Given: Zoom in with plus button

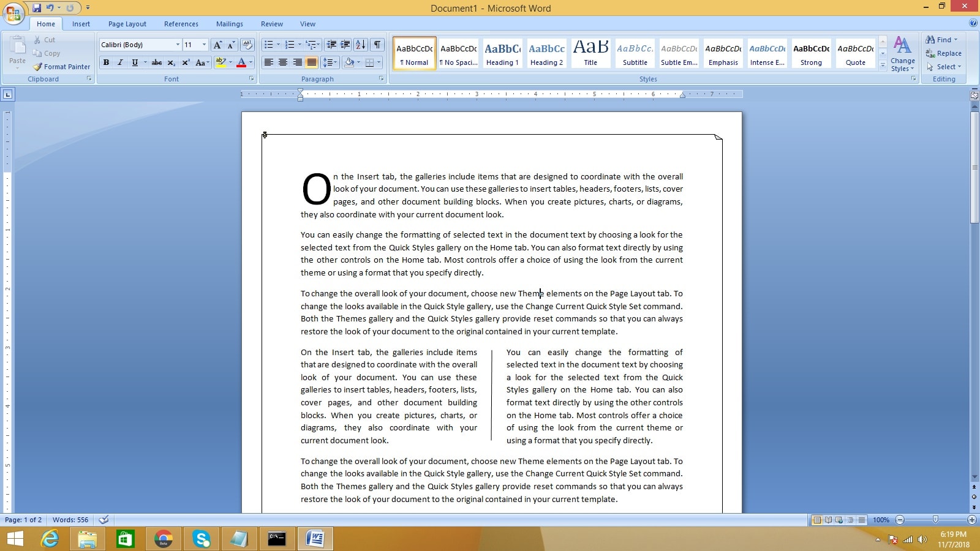Looking at the screenshot, I should 971,520.
